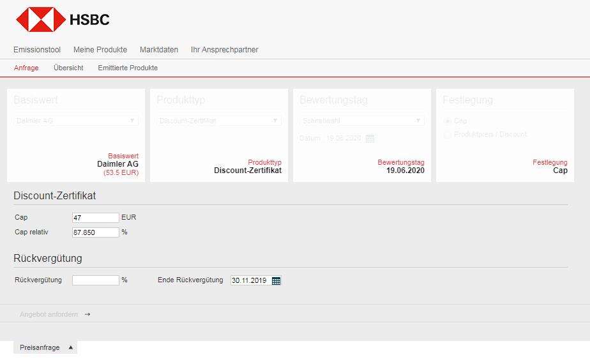Image resolution: width=590 pixels, height=364 pixels.
Task: Click the bold Cap summary value
Action: click(560, 171)
